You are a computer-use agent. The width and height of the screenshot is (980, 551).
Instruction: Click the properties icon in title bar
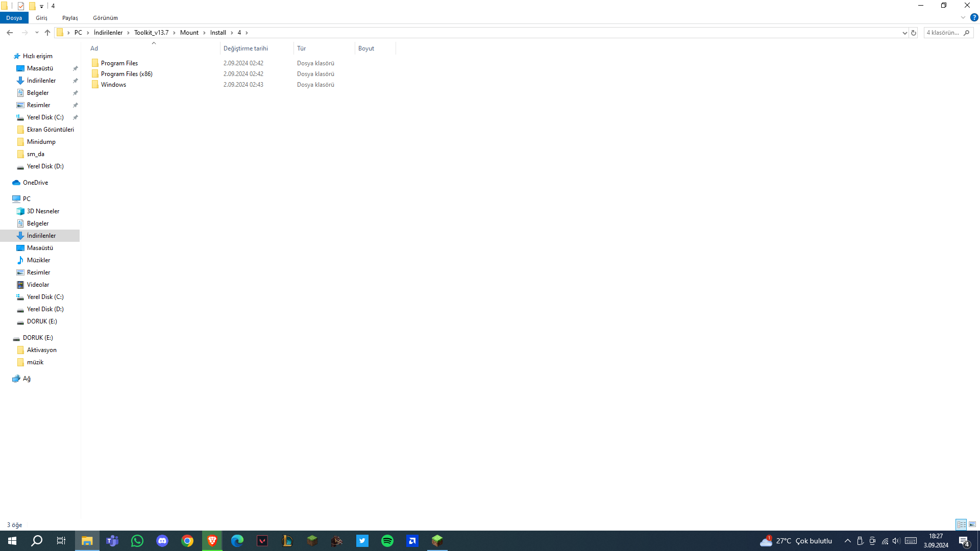[21, 6]
